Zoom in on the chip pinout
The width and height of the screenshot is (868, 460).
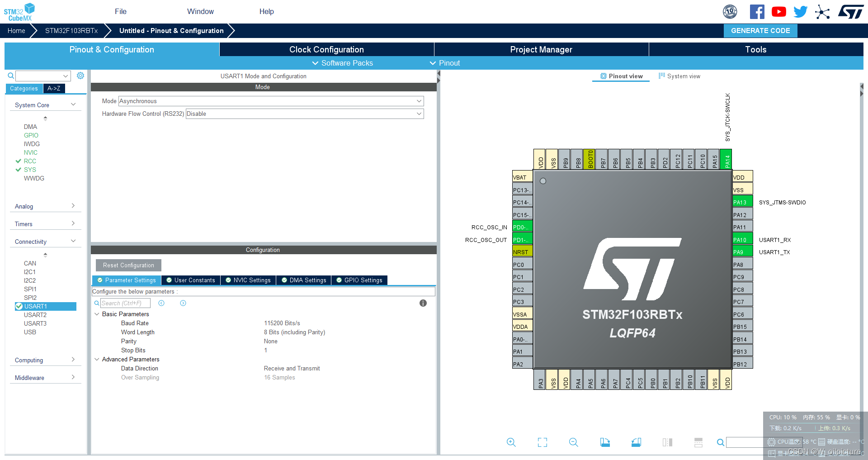(511, 442)
